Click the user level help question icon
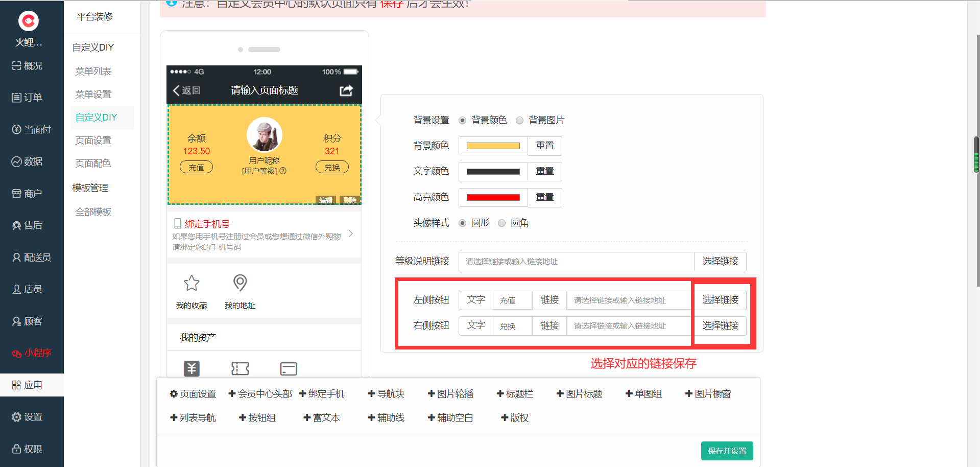This screenshot has height=467, width=980. 283,171
